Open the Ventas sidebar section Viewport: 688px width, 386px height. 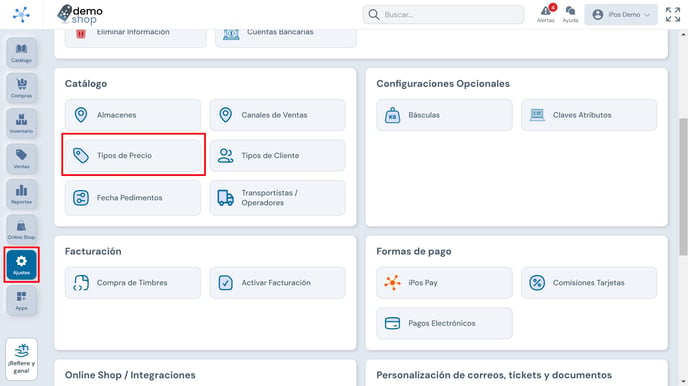[x=22, y=159]
